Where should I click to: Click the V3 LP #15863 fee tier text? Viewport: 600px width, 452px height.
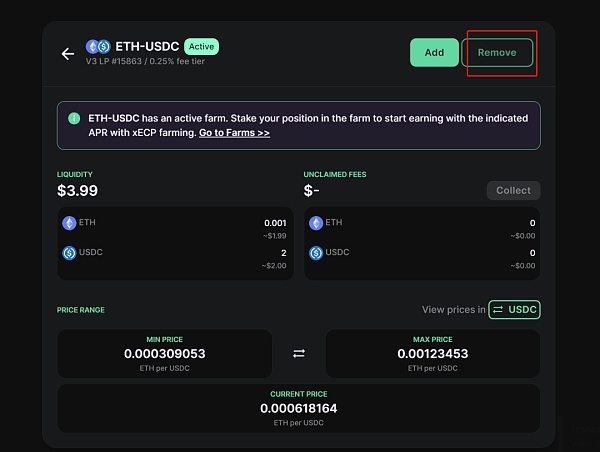click(145, 61)
